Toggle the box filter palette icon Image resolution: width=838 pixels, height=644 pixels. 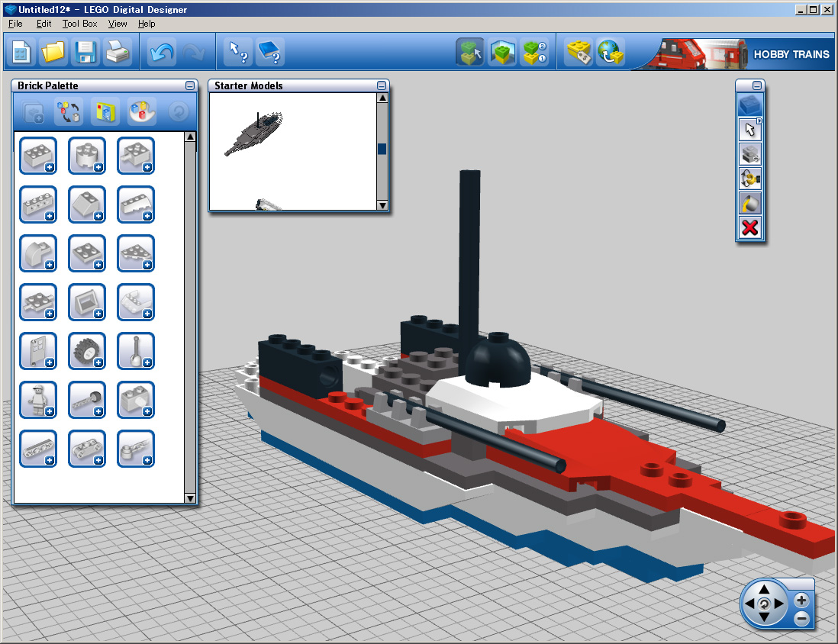coord(105,112)
